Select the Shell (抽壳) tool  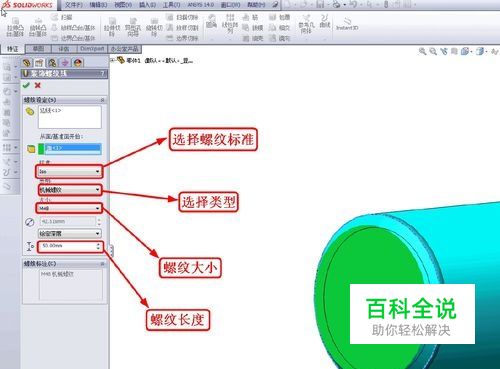pos(253,38)
